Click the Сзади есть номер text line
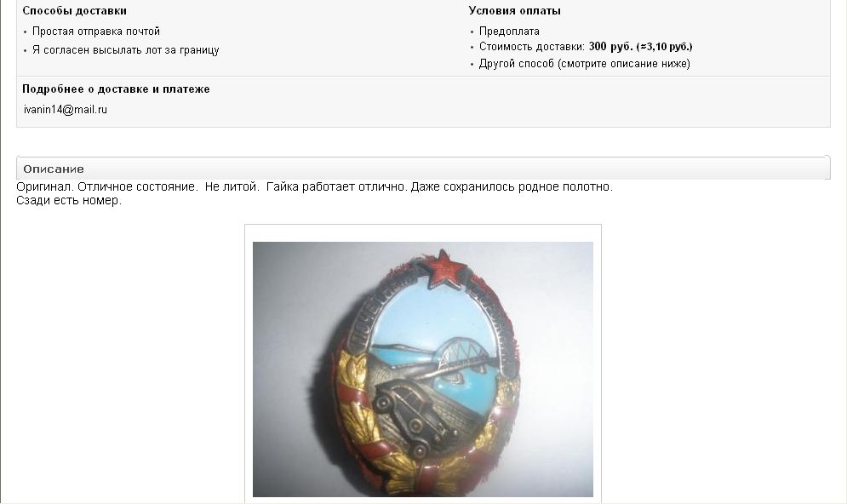The height and width of the screenshot is (504, 847). click(x=69, y=200)
